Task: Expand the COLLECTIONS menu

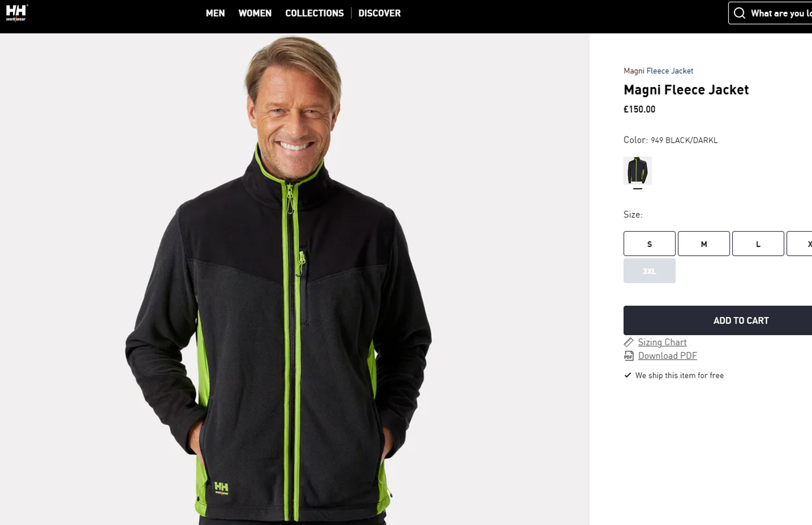Action: (x=314, y=13)
